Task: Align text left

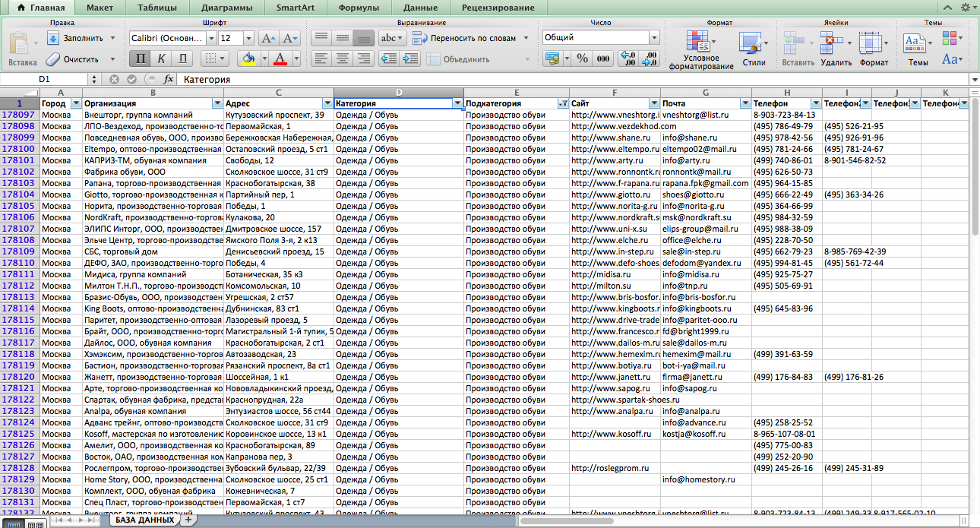Action: pos(321,58)
